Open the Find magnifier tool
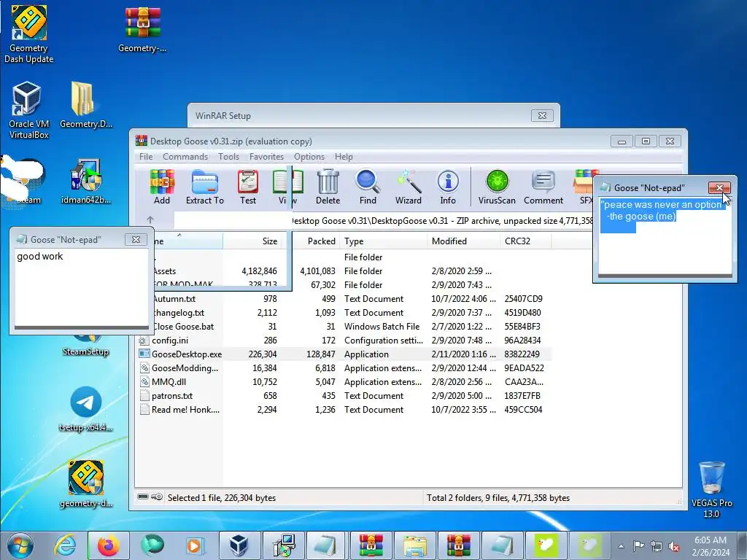 (x=368, y=187)
